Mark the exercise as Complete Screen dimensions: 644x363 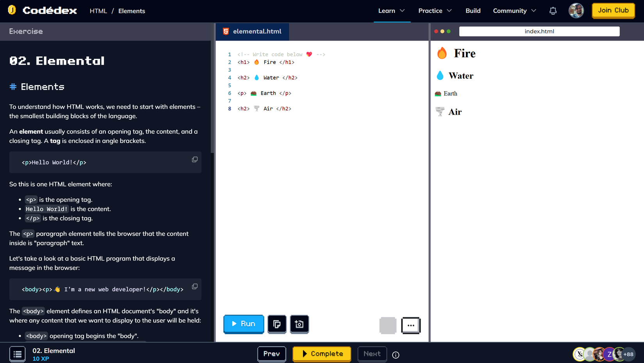pyautogui.click(x=322, y=354)
